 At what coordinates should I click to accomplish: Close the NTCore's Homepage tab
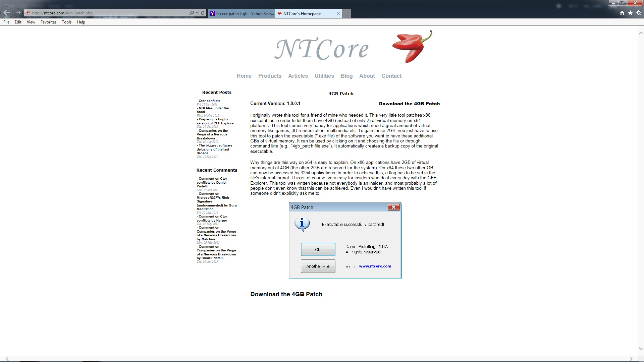tap(338, 13)
